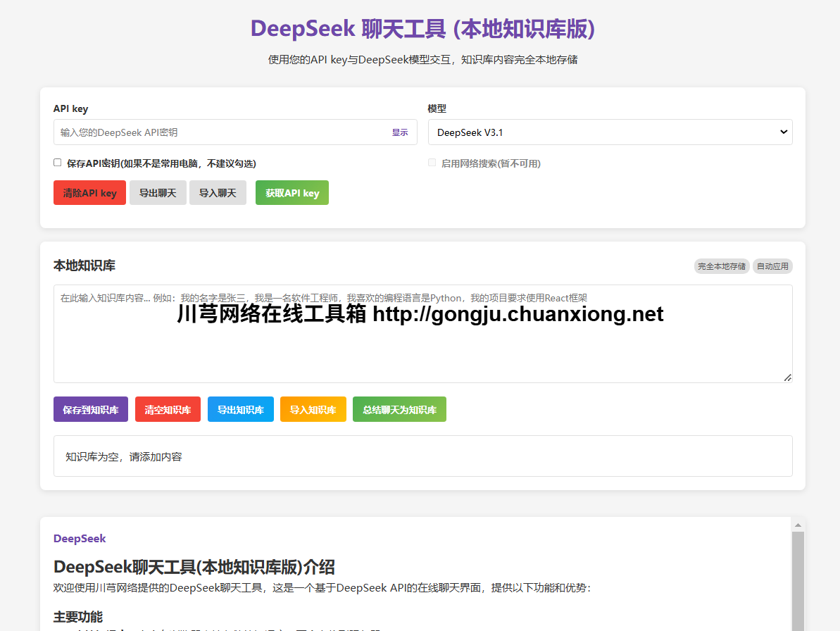Click the 显示 link in API key field
Screen dimensions: 840x631
point(400,132)
